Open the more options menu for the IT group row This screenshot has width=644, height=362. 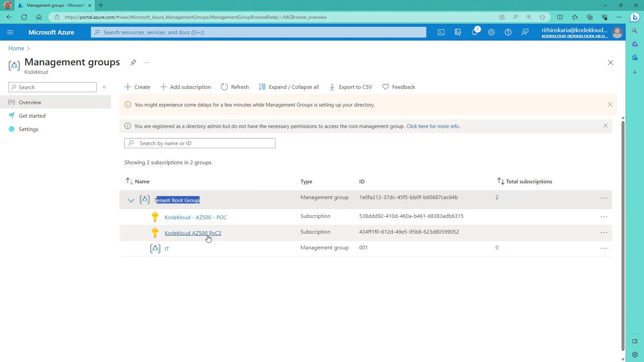click(x=603, y=248)
